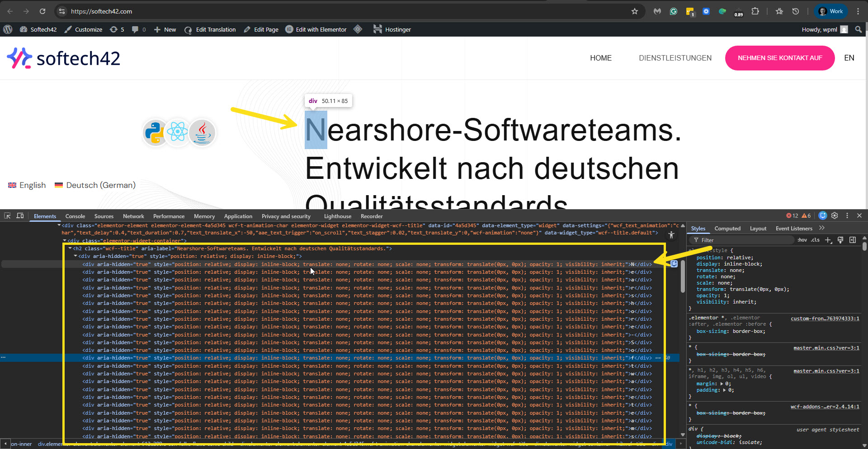The height and width of the screenshot is (449, 868).
Task: Open the DIENSTLEISTUNGEN navigation link
Action: point(675,58)
